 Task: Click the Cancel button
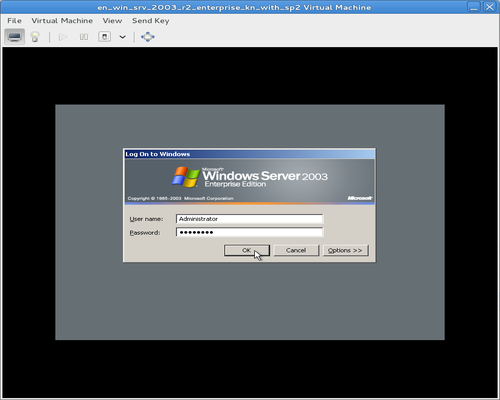[296, 250]
